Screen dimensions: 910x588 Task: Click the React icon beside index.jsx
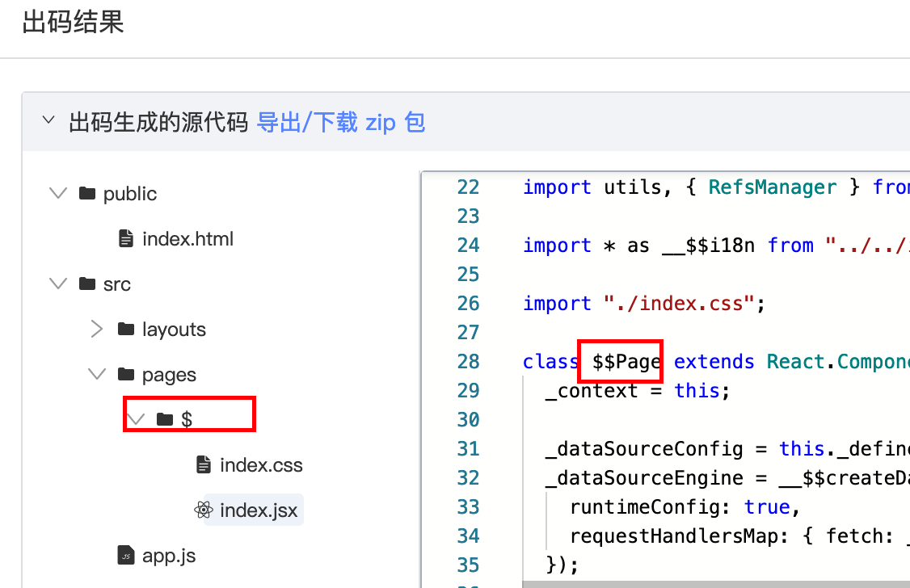pos(204,510)
